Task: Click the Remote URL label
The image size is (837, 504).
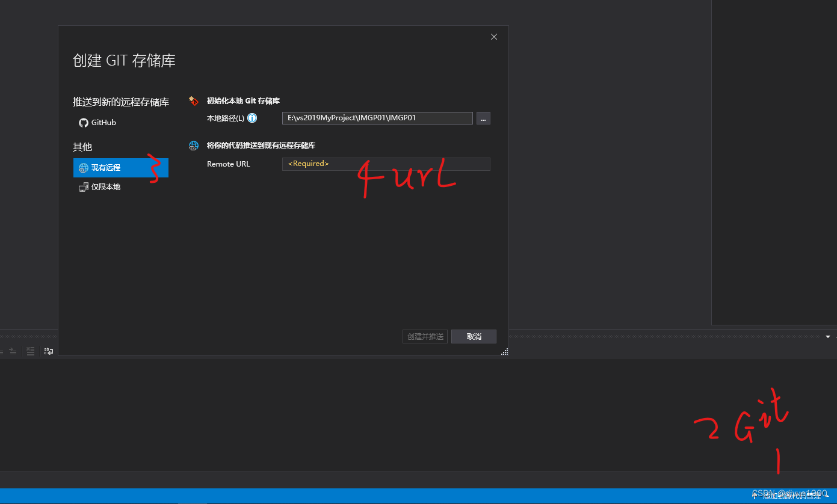Action: [x=228, y=164]
